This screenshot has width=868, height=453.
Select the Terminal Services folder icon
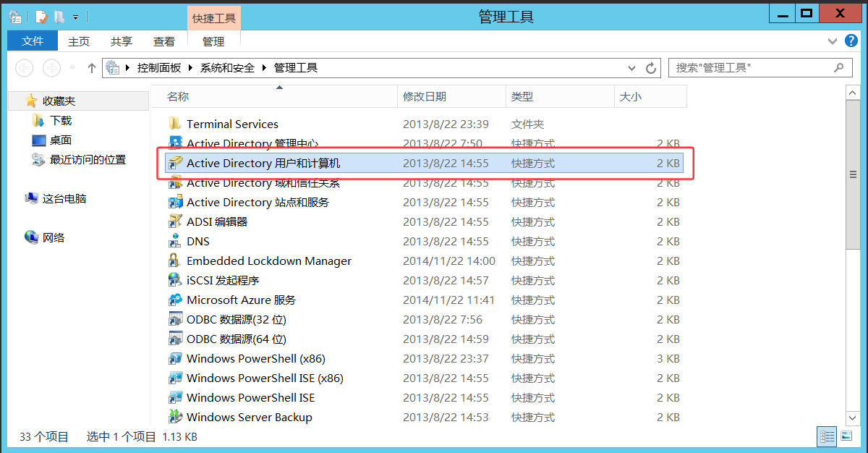(174, 124)
